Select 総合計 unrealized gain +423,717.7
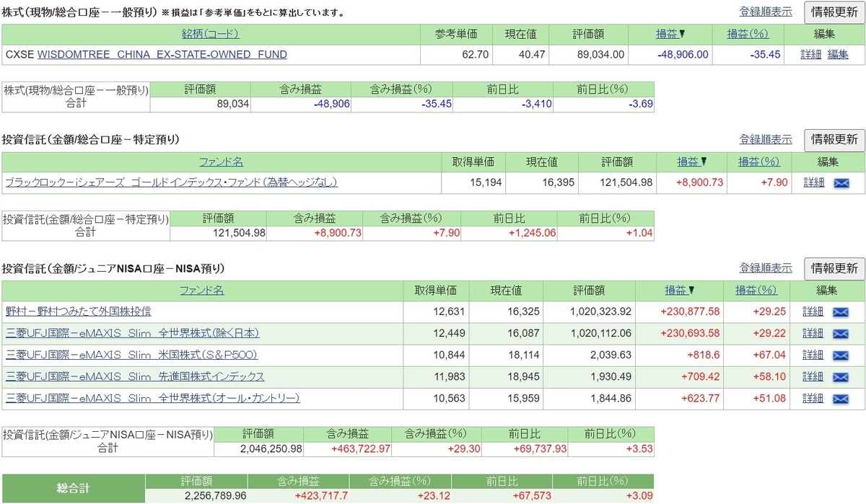Screen dimensions: 866x504 point(321,496)
